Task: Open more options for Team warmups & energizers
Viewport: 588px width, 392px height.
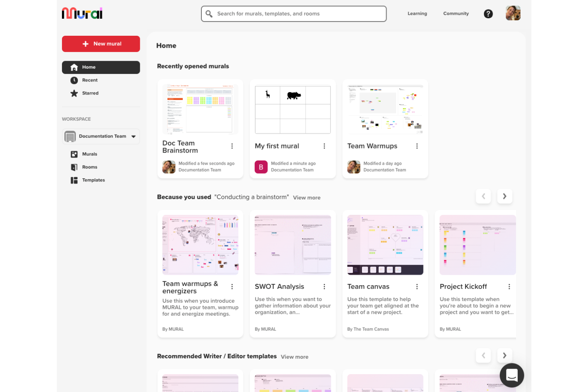Action: click(x=232, y=287)
